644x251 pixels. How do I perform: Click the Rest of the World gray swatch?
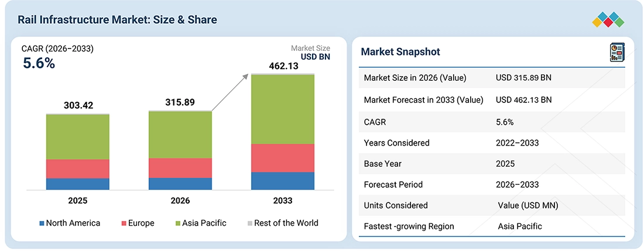tap(249, 224)
